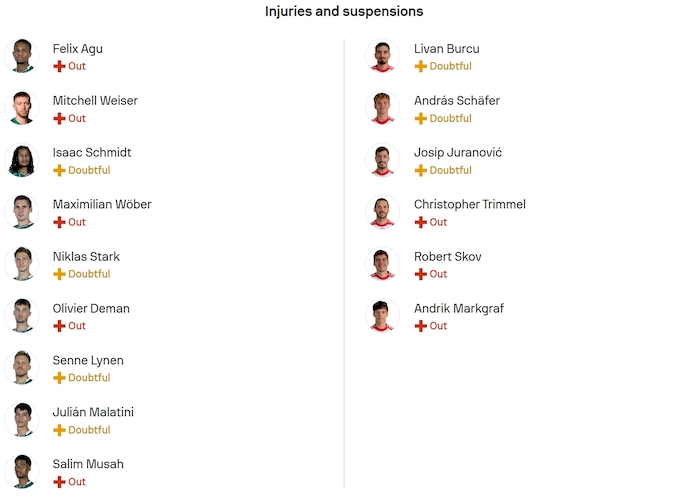Viewport: 690px width, 497px height.
Task: Select the Julián Malatini name link
Action: (x=93, y=412)
